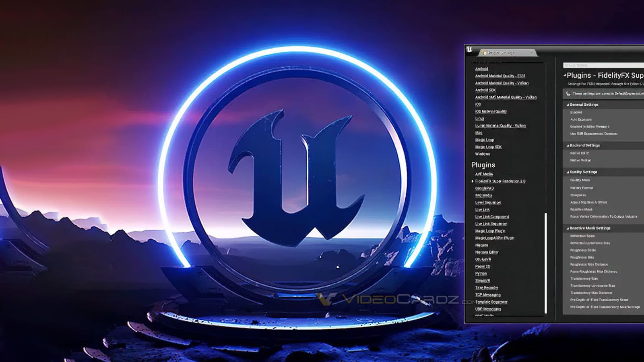This screenshot has width=644, height=362.
Task: Open the OculusVR plugin settings
Action: click(x=483, y=259)
